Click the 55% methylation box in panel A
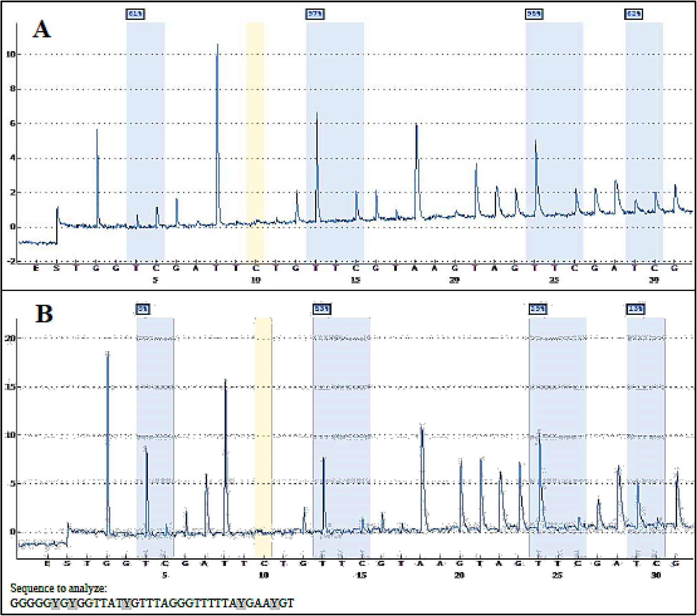Image resolution: width=697 pixels, height=616 pixels. tap(534, 14)
